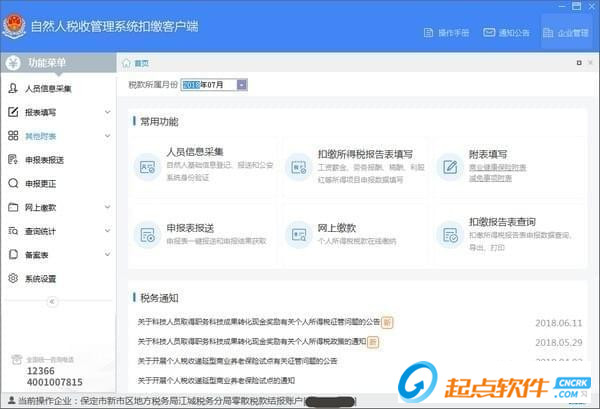600x409 pixels.
Task: Click the 其他附表 grid icon
Action: (13, 135)
